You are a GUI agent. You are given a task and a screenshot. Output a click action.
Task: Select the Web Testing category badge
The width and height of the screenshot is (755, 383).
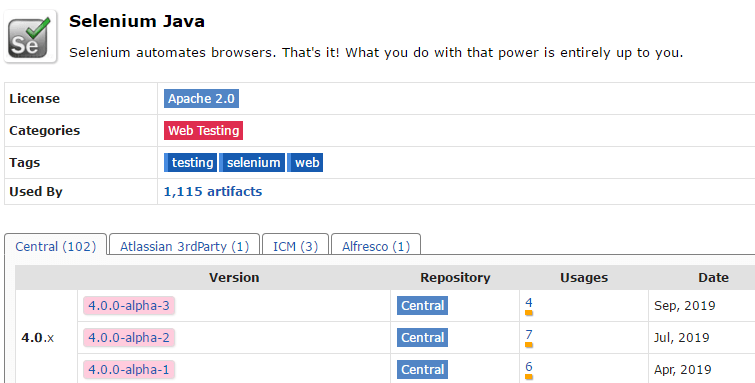click(203, 131)
